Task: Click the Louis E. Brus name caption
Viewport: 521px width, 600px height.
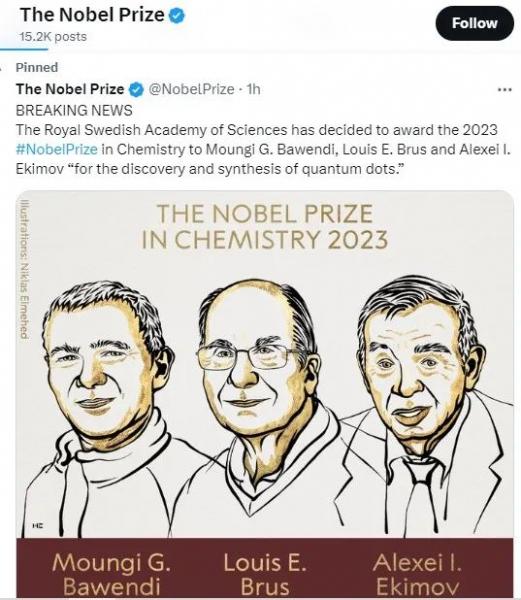Action: tap(265, 575)
